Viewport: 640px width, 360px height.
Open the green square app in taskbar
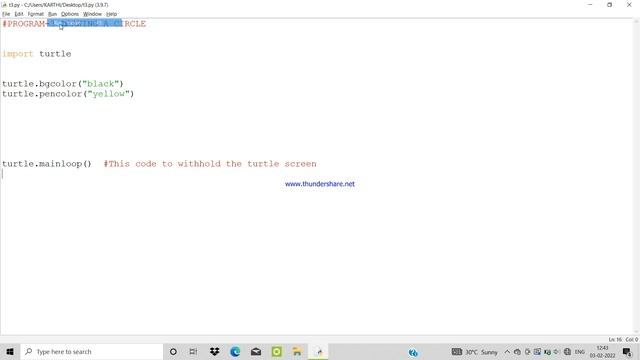(x=277, y=351)
